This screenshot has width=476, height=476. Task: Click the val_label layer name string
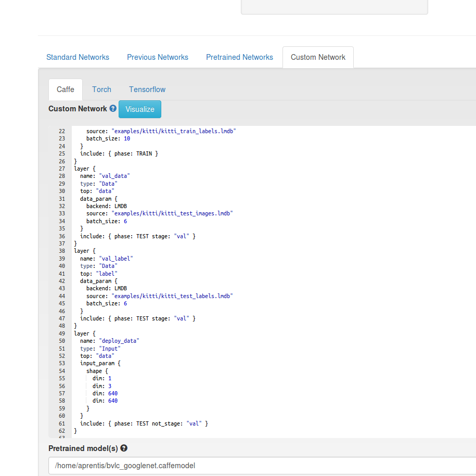(115, 259)
